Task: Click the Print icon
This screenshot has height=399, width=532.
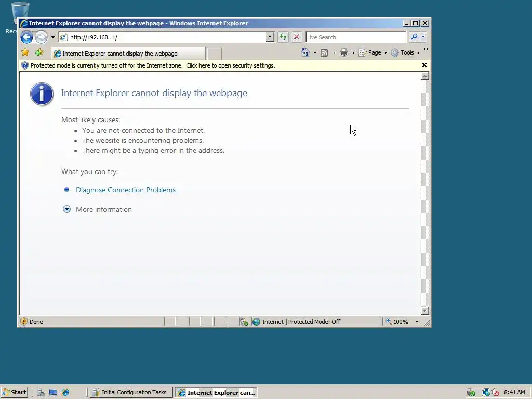Action: tap(344, 52)
